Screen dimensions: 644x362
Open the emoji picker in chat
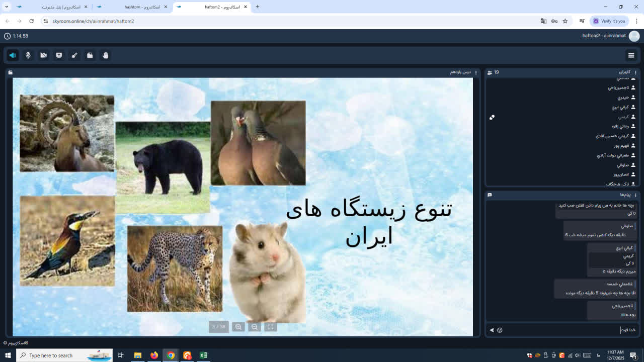click(x=500, y=330)
